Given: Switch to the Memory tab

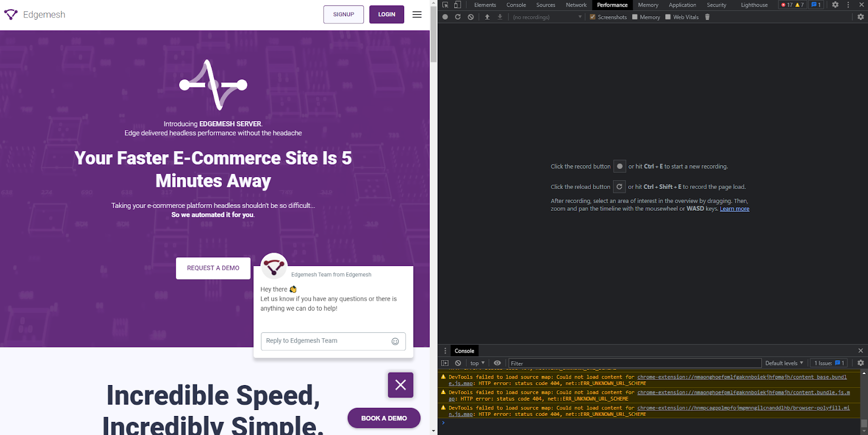Looking at the screenshot, I should [648, 5].
